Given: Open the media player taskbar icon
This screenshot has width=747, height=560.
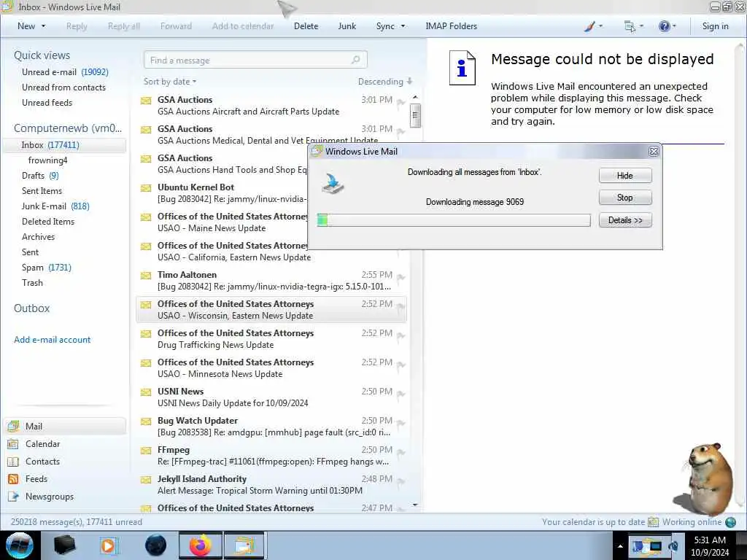Looking at the screenshot, I should (x=109, y=545).
